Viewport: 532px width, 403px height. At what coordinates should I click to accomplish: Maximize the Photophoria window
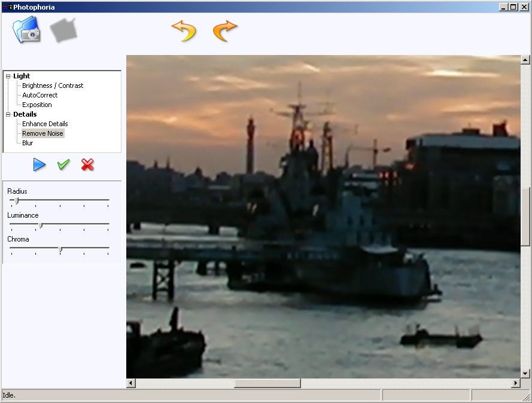tap(513, 7)
